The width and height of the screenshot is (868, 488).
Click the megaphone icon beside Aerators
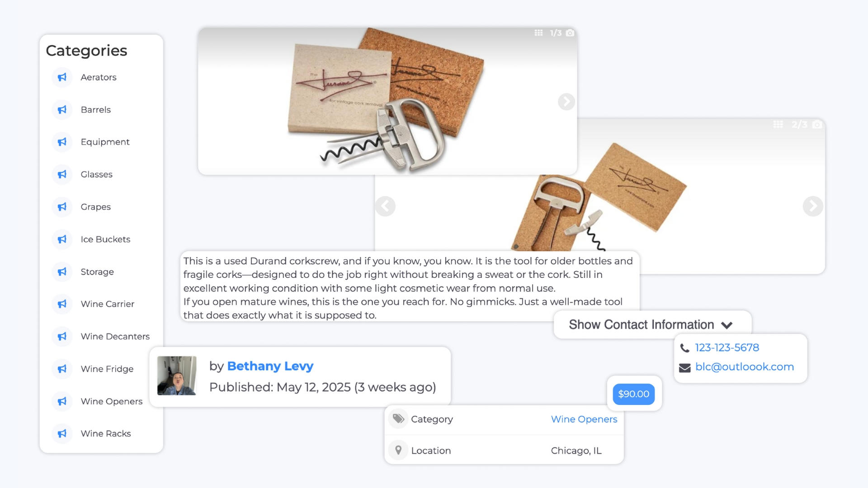point(62,77)
